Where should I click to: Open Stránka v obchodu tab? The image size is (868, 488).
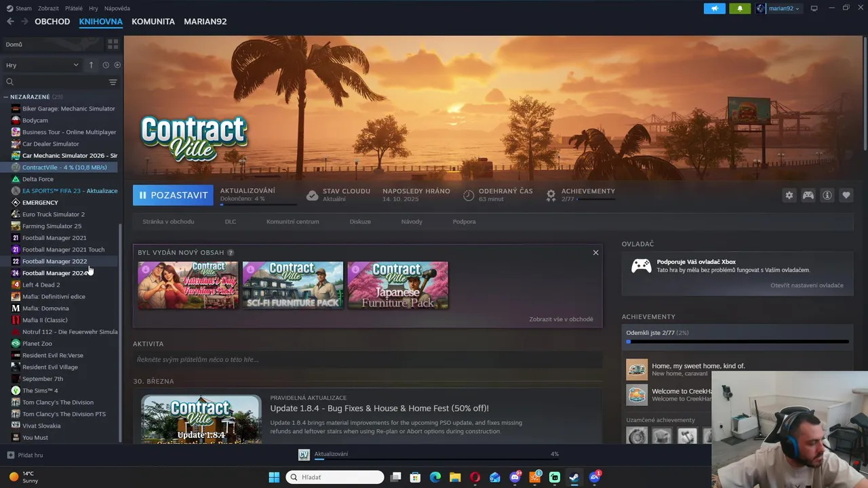coord(168,222)
